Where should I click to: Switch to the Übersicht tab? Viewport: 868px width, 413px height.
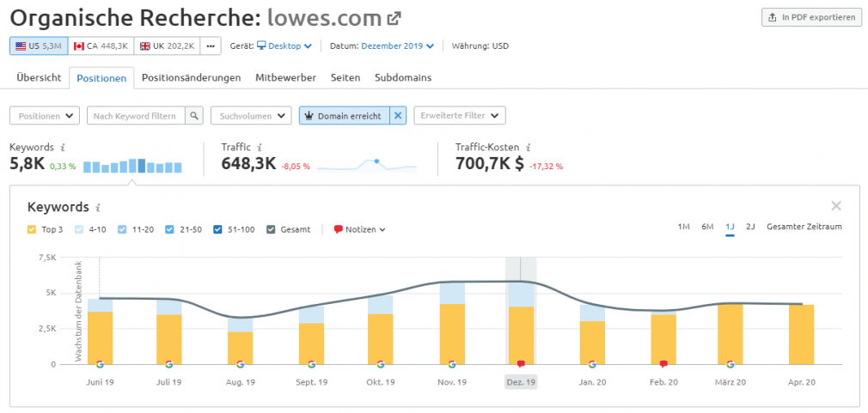coord(39,77)
